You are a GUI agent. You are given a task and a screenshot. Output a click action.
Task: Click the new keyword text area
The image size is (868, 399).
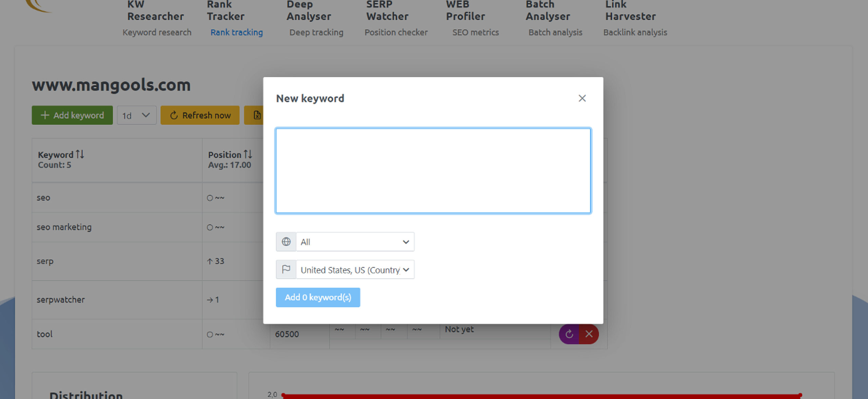(433, 171)
